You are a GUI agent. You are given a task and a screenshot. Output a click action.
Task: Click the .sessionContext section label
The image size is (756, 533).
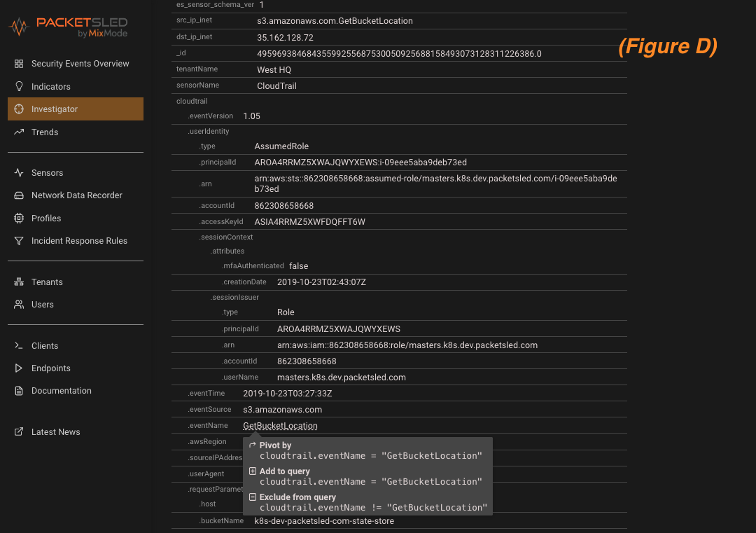tap(225, 237)
